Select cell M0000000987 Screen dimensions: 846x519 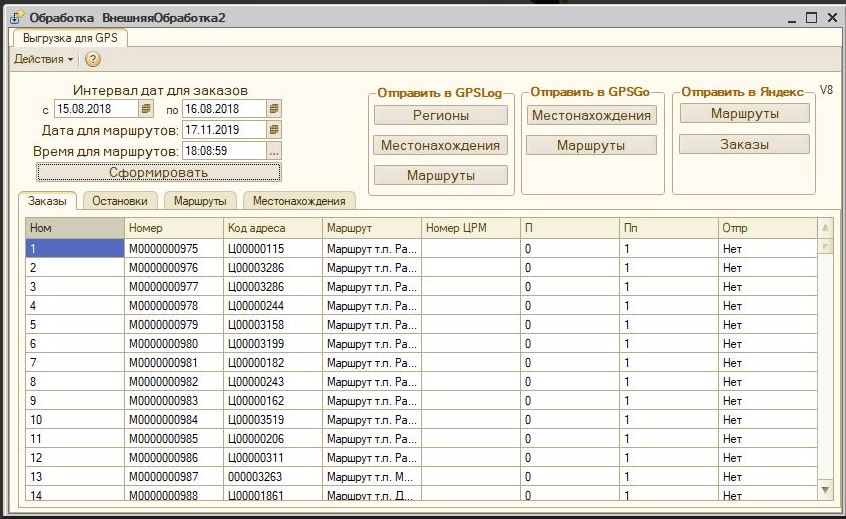(174, 477)
